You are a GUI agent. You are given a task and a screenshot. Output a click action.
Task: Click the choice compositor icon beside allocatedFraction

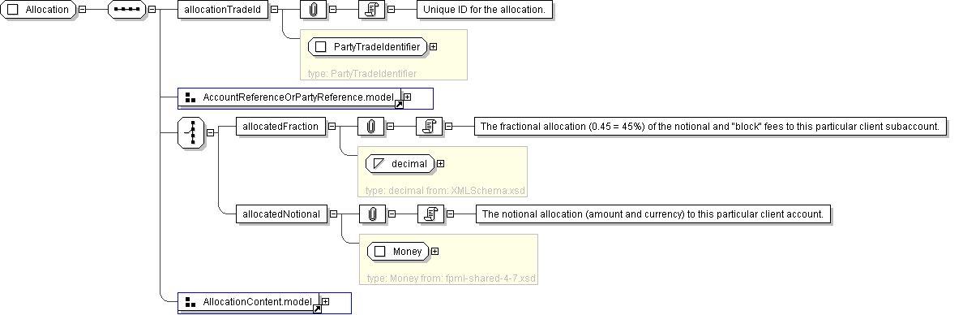190,131
